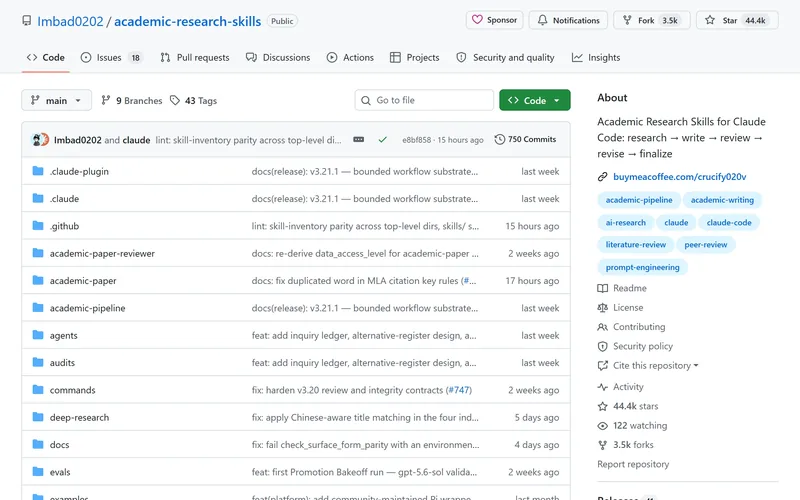Image resolution: width=800 pixels, height=500 pixels.
Task: Click the Notifications bell icon
Action: click(542, 20)
